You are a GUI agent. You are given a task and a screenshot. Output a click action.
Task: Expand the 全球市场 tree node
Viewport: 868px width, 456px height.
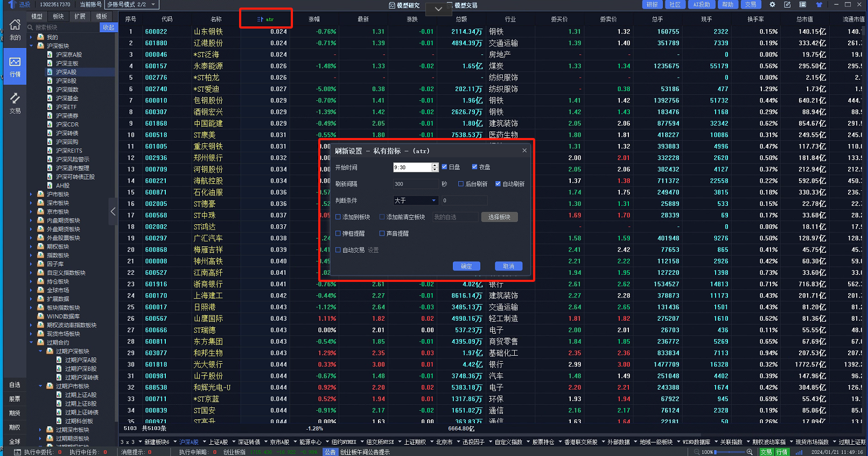point(31,291)
